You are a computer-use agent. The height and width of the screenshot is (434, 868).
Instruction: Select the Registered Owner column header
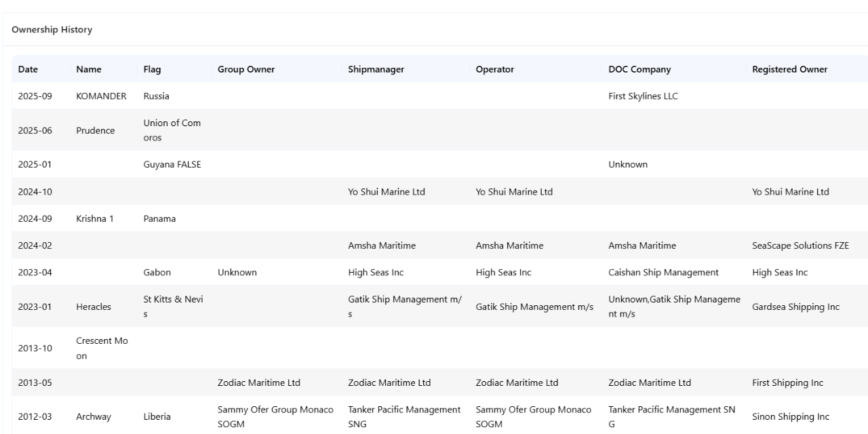[789, 69]
